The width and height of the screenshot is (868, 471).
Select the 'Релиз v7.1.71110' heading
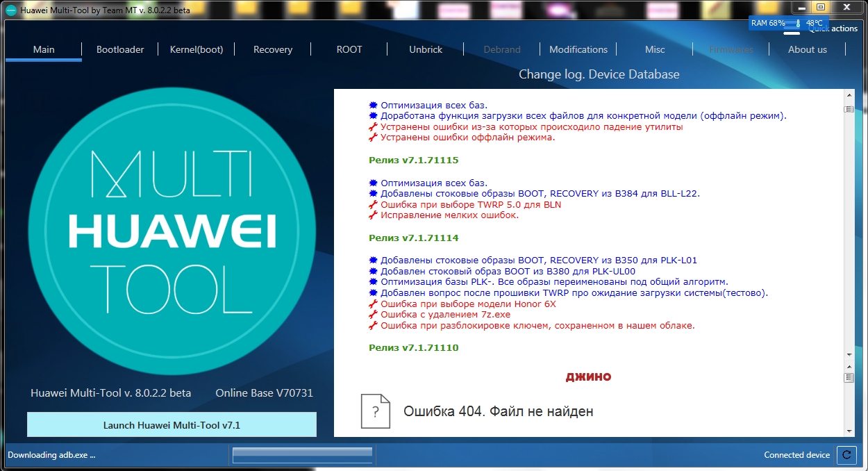coord(414,347)
